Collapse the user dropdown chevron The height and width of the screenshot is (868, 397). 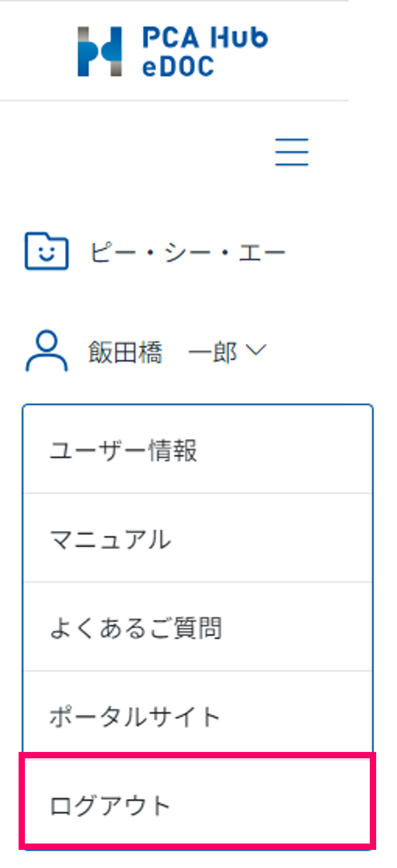tap(256, 350)
